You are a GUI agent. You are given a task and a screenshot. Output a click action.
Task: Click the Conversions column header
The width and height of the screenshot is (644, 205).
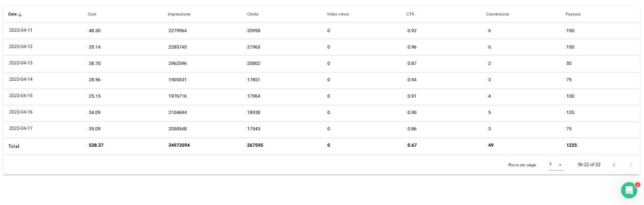497,14
